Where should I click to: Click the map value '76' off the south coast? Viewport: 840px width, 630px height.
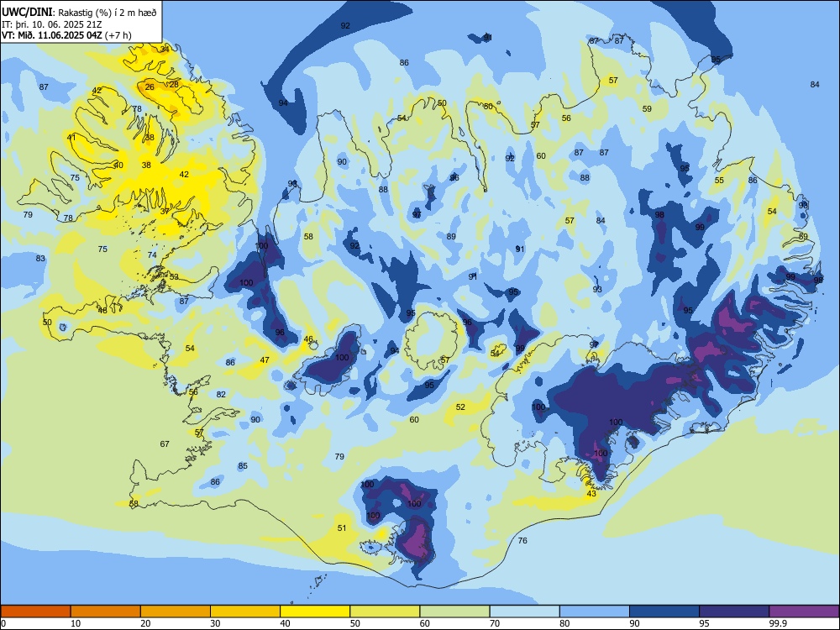point(522,540)
